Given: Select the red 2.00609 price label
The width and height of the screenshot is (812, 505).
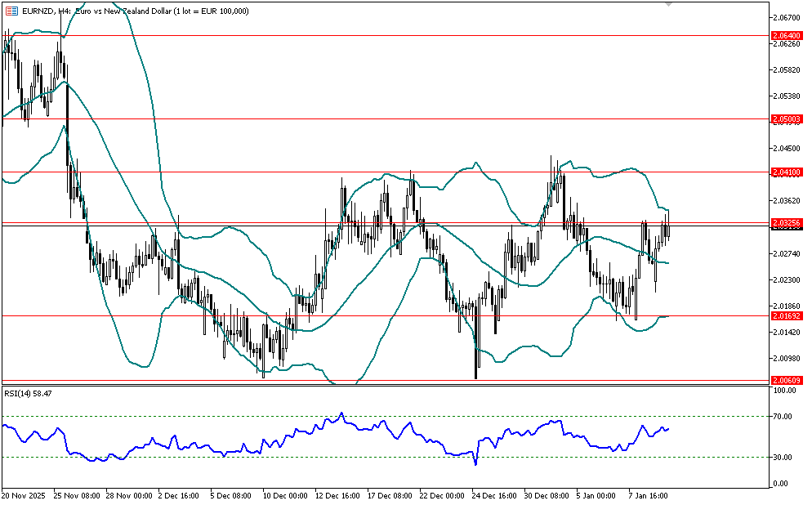Looking at the screenshot, I should (787, 380).
